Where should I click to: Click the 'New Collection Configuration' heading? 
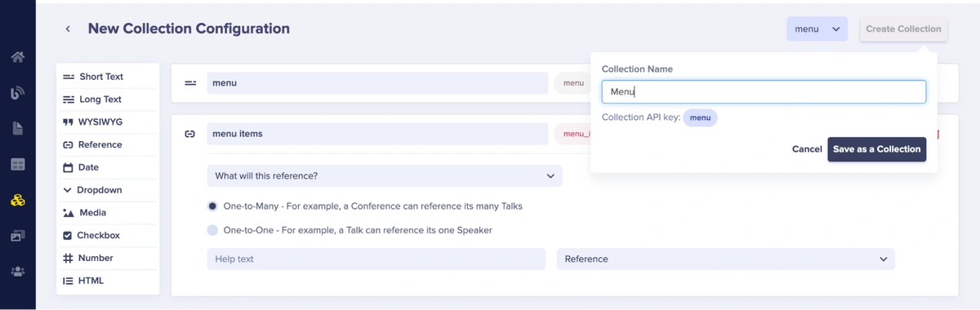(189, 29)
